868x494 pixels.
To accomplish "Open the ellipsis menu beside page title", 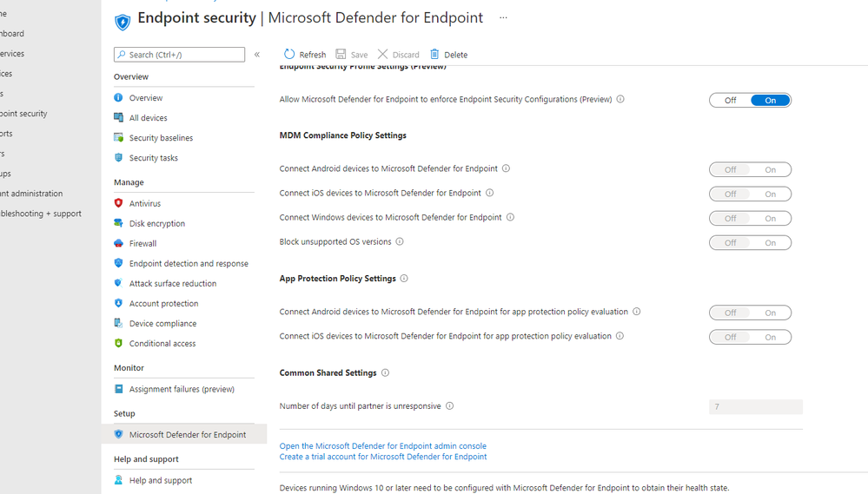I will click(503, 18).
